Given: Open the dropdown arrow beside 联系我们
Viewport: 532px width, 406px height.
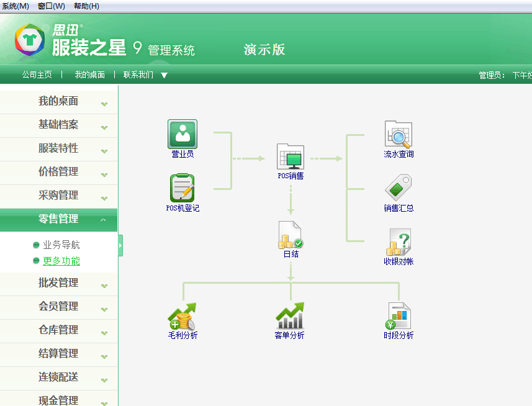Looking at the screenshot, I should coord(165,75).
